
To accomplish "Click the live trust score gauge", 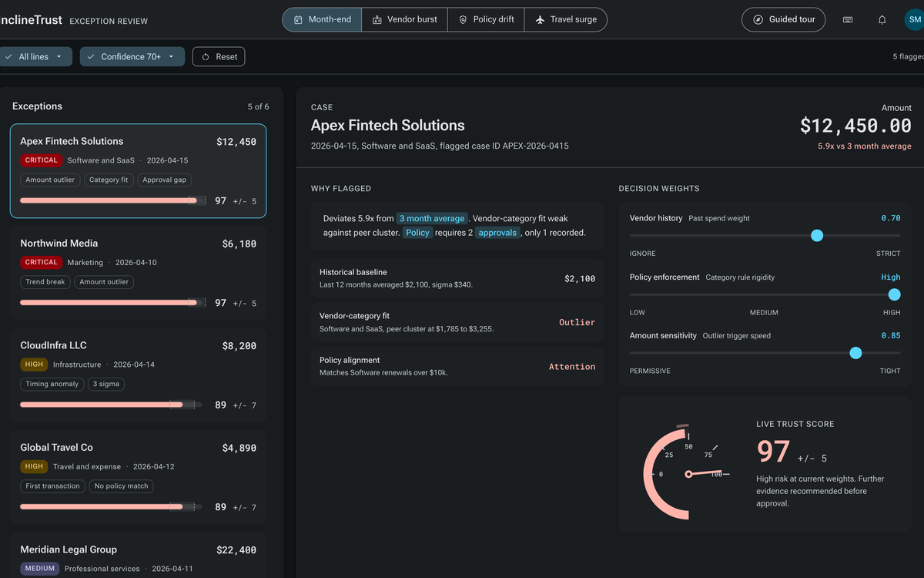I will click(x=685, y=472).
